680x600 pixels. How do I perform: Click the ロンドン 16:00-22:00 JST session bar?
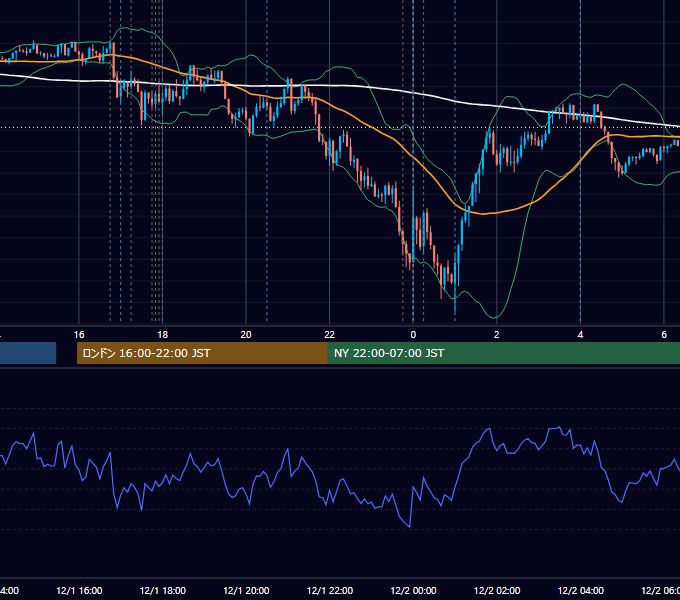(202, 353)
